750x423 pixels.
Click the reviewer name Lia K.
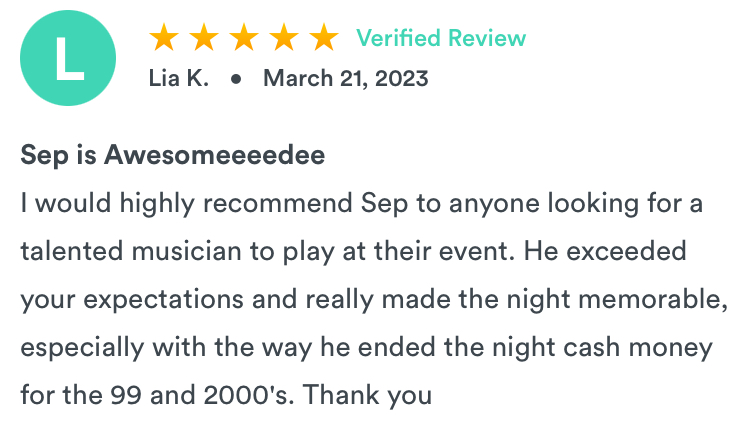click(179, 78)
